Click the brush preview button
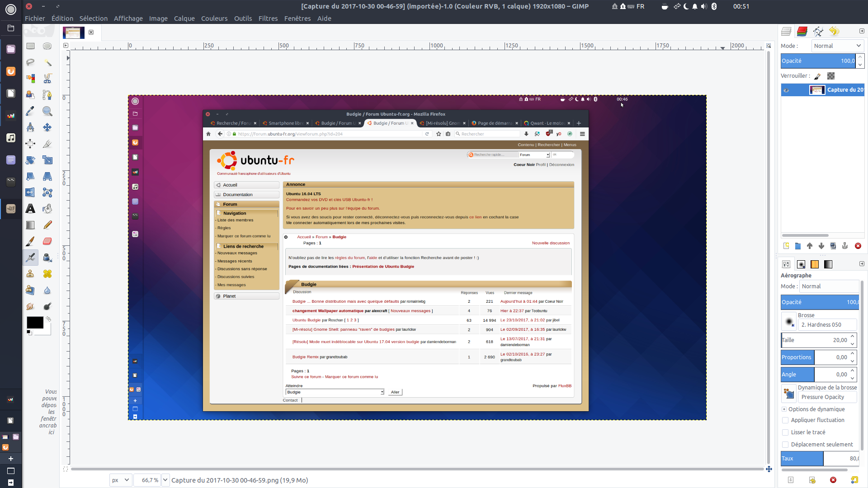This screenshot has height=488, width=868. [x=789, y=321]
